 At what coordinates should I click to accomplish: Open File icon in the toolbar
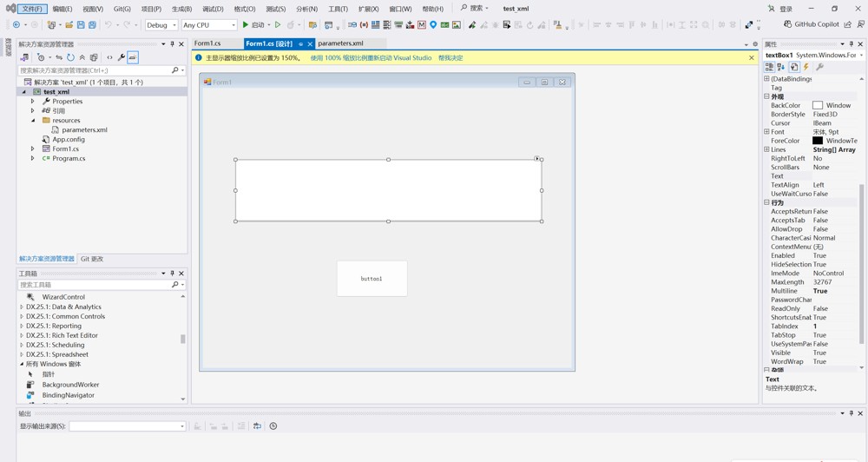[69, 25]
